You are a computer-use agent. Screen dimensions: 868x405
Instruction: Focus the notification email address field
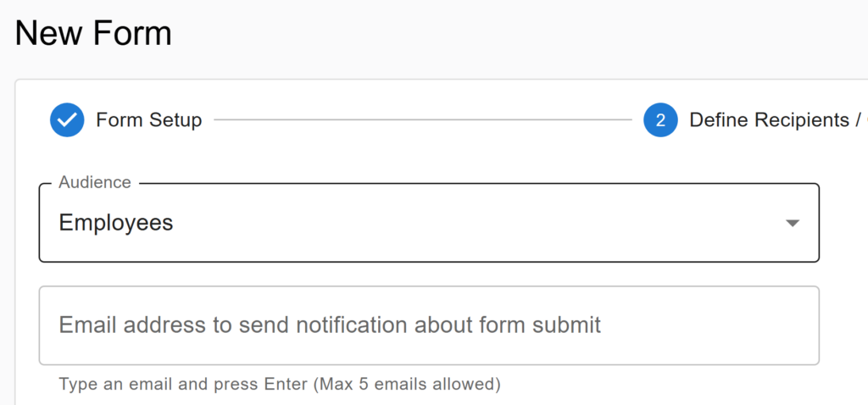point(429,325)
